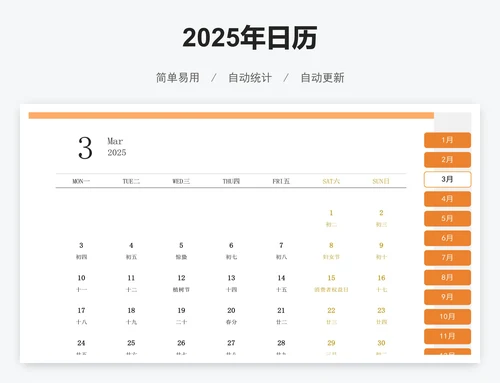Select date 18 in the calendar
The height and width of the screenshot is (383, 500).
[131, 310]
